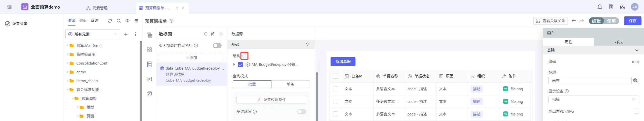The width and height of the screenshot is (644, 121).
Task: Expand the ConsolidationConf folder
Action: pos(68,63)
